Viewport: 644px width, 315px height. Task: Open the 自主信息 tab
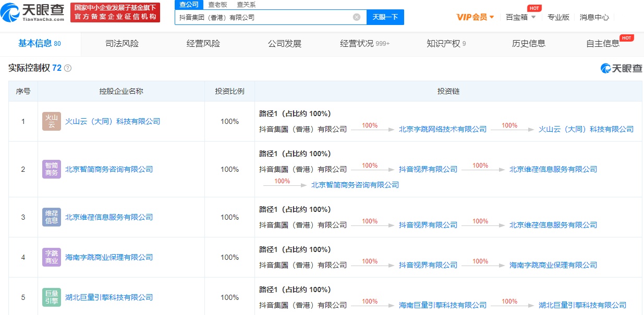tap(603, 44)
